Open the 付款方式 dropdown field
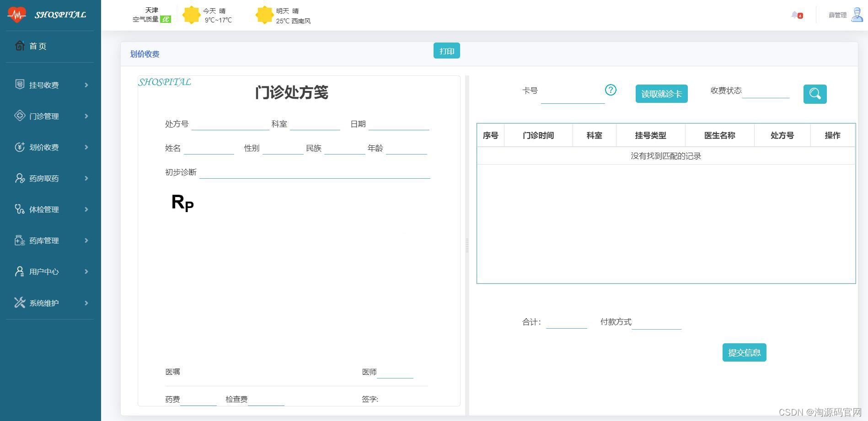 [x=657, y=322]
